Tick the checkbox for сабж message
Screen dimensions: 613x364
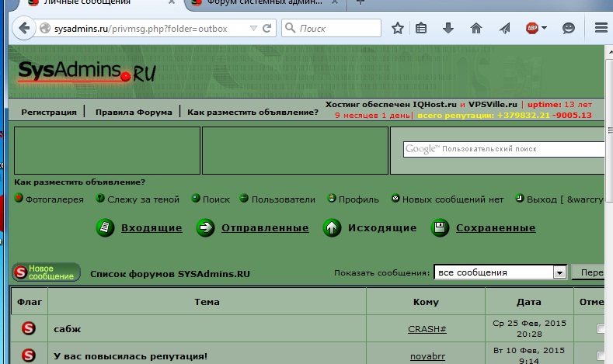(601, 329)
